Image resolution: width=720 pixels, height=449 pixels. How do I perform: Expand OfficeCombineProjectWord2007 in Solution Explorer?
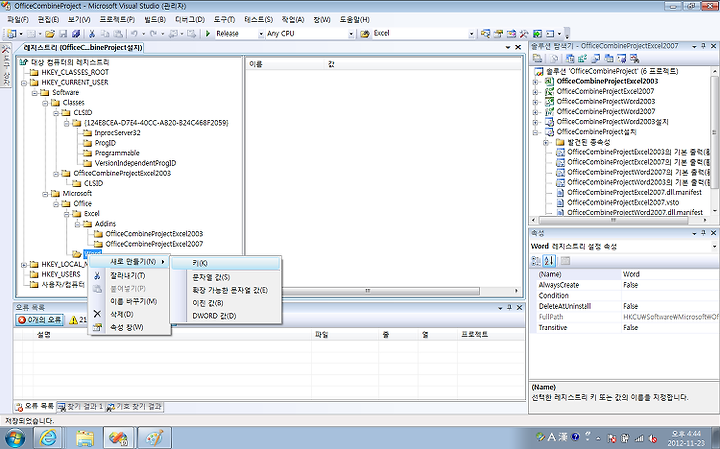(535, 112)
